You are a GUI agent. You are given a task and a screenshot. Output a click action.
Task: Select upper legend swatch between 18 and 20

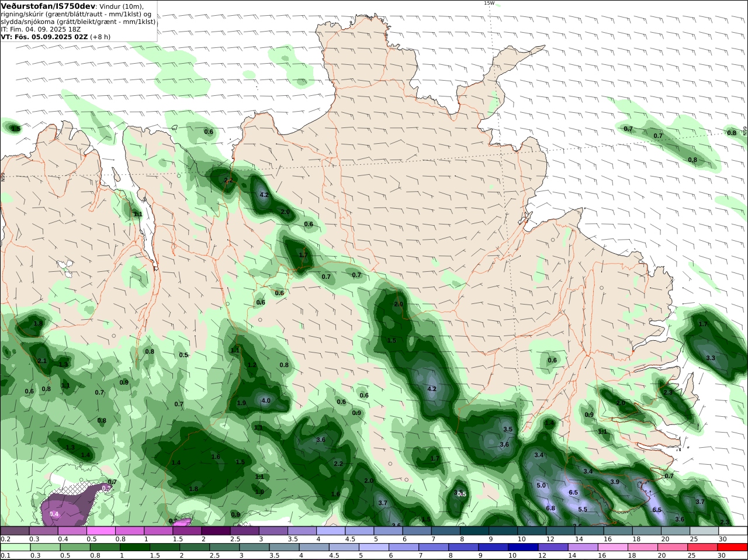[647, 531]
